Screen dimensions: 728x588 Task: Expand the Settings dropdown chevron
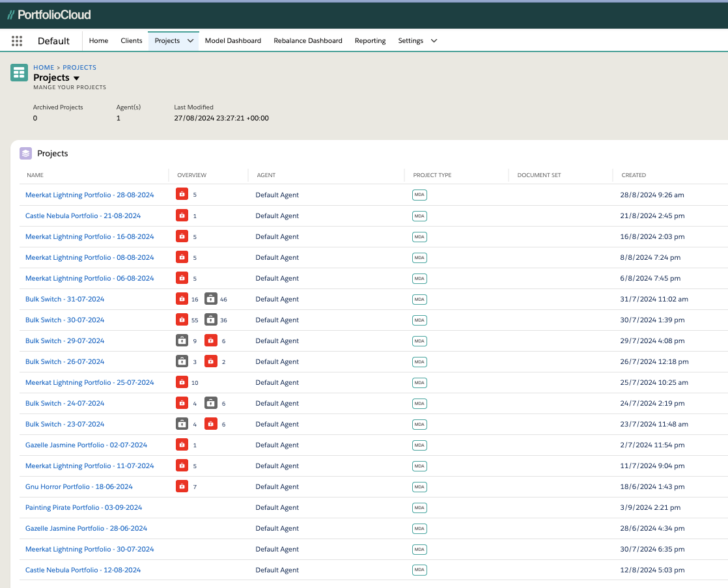point(434,40)
